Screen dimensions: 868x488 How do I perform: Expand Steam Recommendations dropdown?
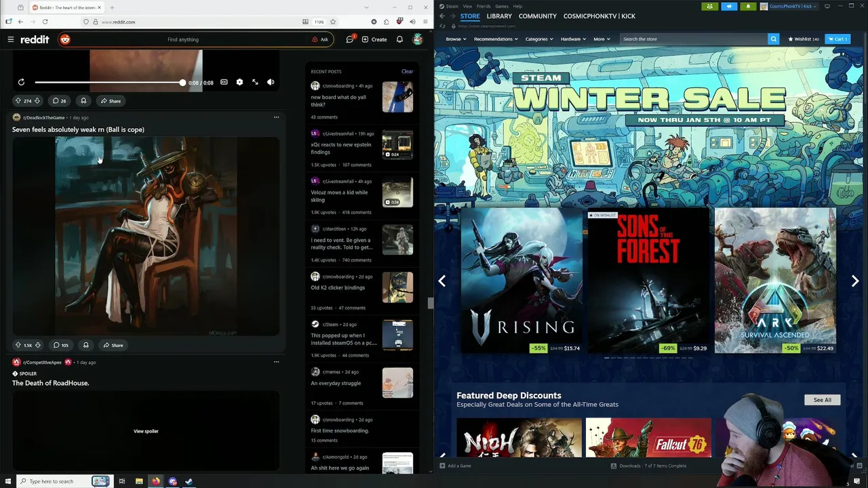point(494,39)
